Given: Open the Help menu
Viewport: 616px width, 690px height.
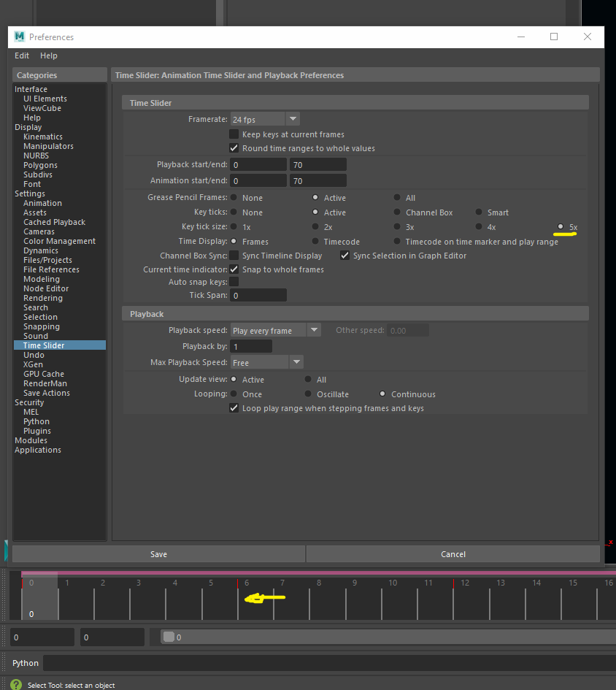Looking at the screenshot, I should coord(49,56).
